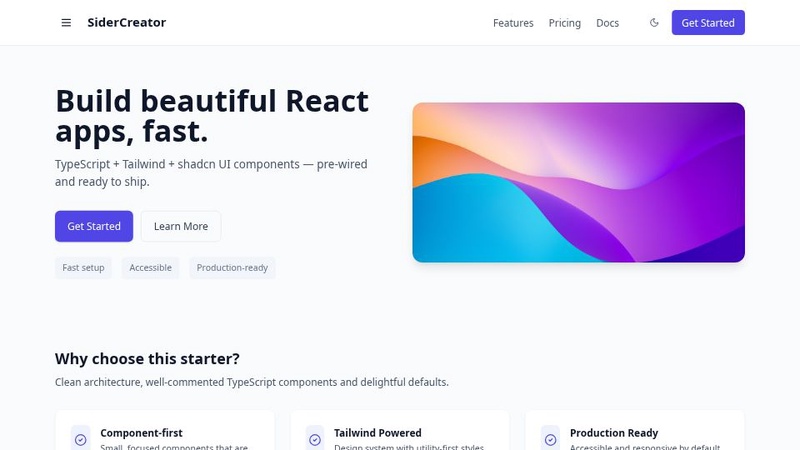Click Get Started in the header

(708, 22)
